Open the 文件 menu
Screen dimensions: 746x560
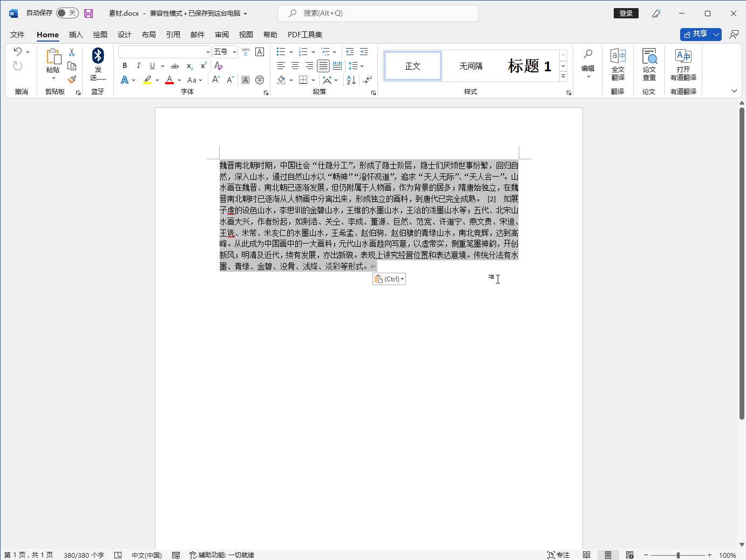click(x=17, y=35)
